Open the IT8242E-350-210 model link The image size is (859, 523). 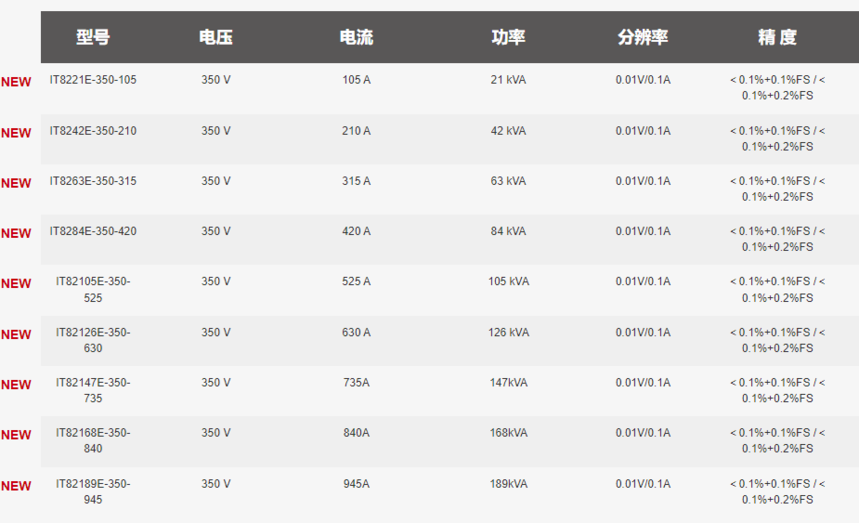[x=93, y=131]
